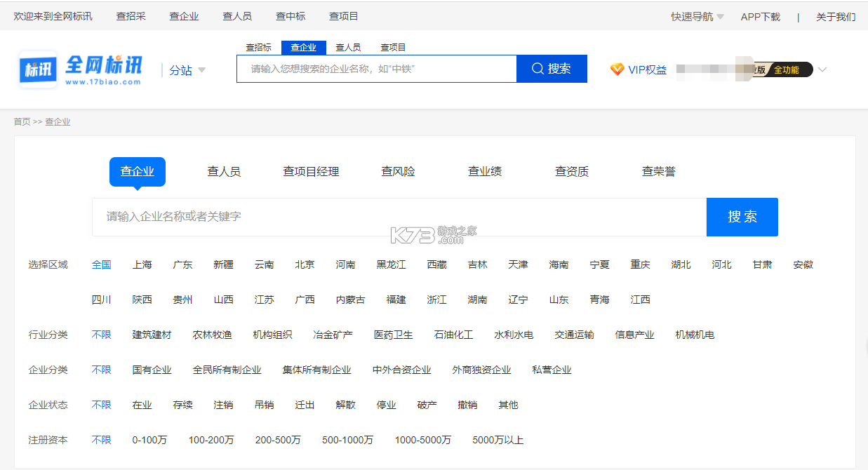Filter industry by 机械机电

coord(695,335)
